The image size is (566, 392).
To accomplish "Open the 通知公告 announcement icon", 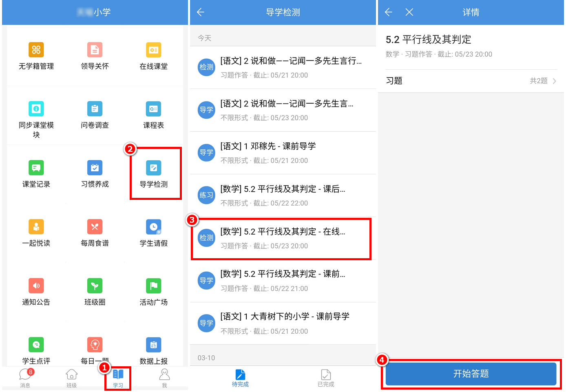I will tap(36, 286).
